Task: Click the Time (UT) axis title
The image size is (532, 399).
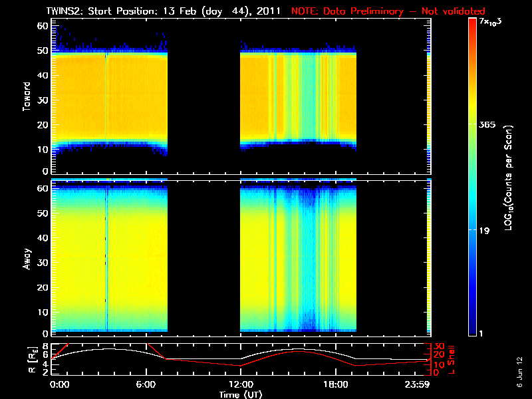Action: tap(241, 394)
